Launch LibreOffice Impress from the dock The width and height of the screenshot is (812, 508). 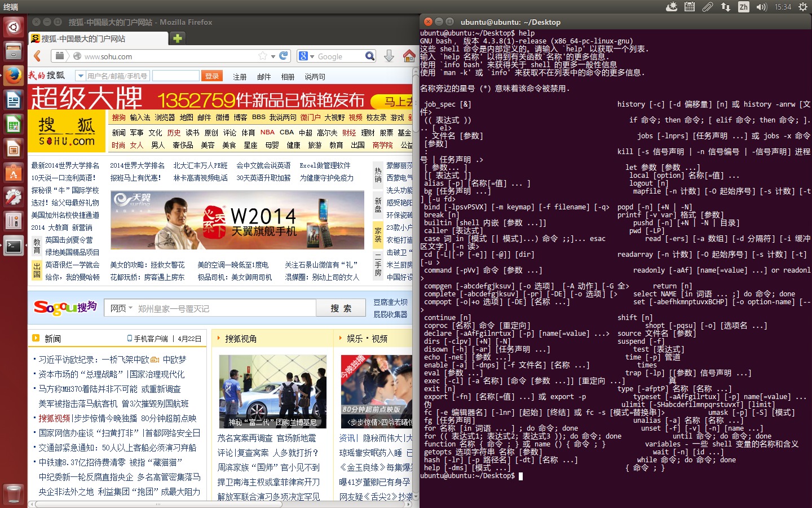[x=14, y=148]
